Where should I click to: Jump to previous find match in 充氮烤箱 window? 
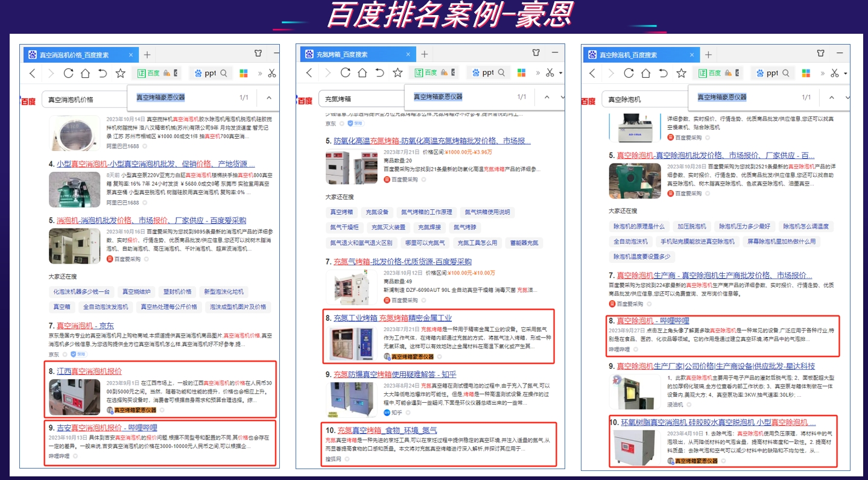coord(546,97)
